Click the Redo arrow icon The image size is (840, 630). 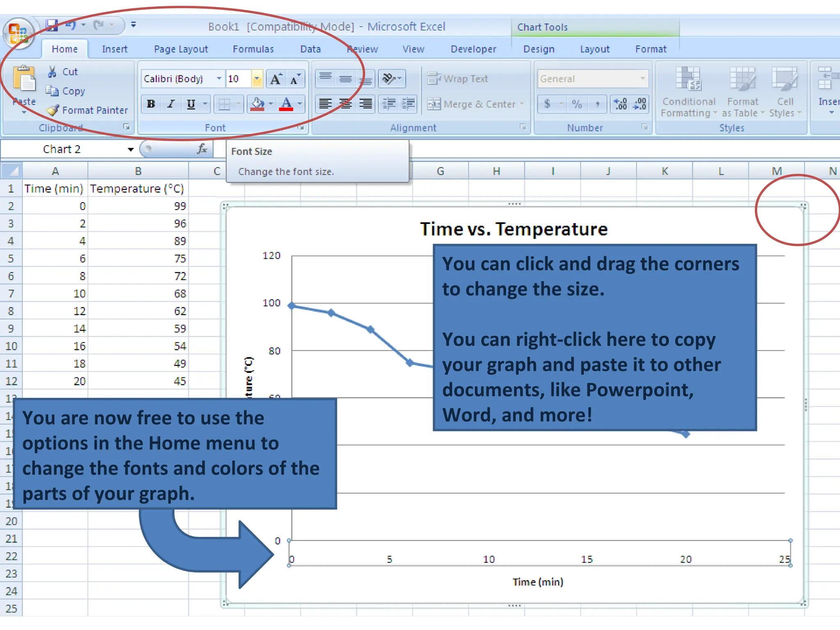click(99, 25)
